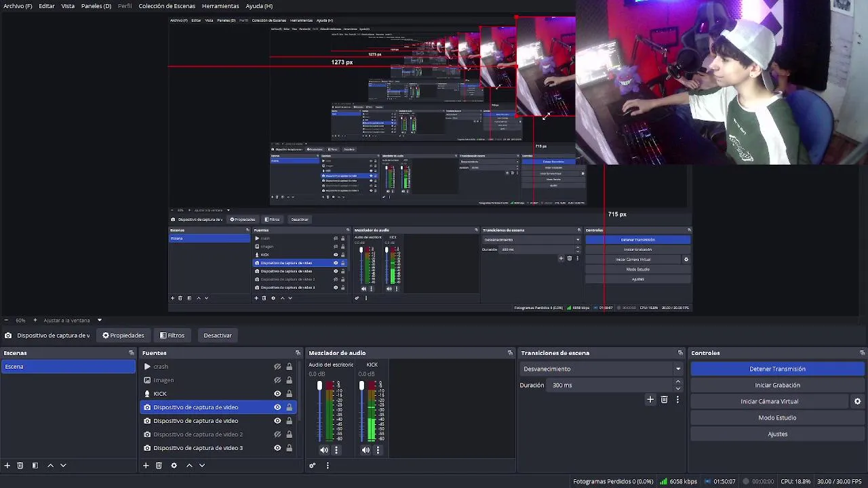Mute KICK audio channel speaker icon
This screenshot has width=868, height=488.
tap(366, 450)
